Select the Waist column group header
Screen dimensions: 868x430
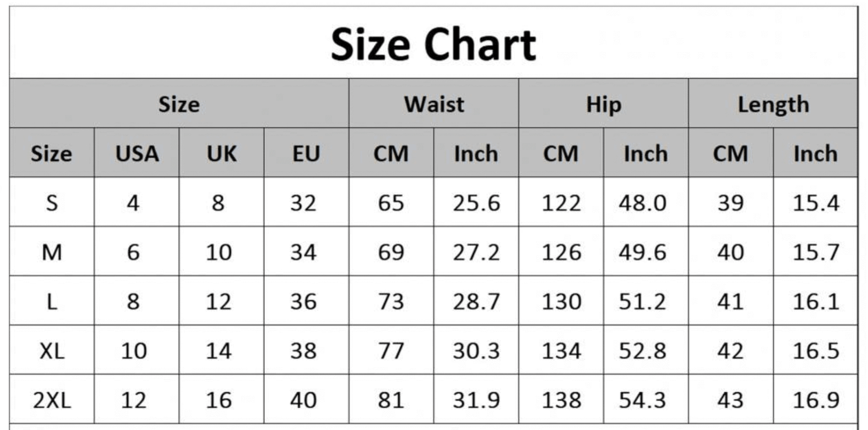pyautogui.click(x=434, y=104)
